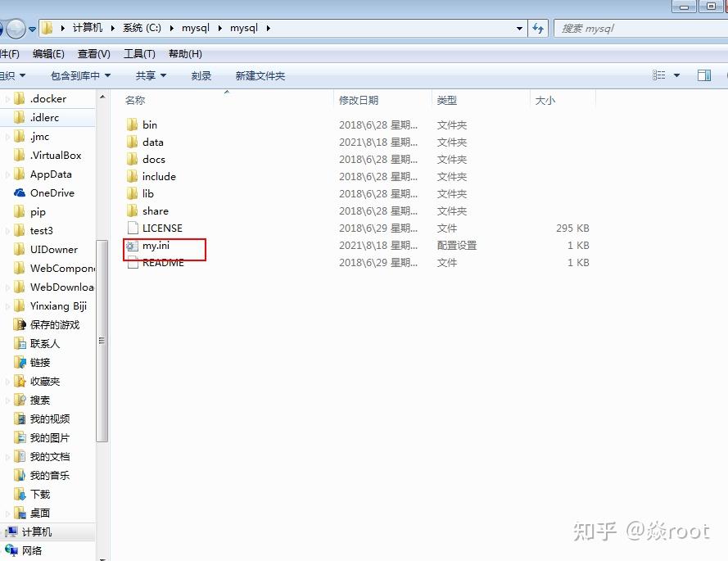Select the data folder icon
The width and height of the screenshot is (728, 561).
(x=133, y=142)
